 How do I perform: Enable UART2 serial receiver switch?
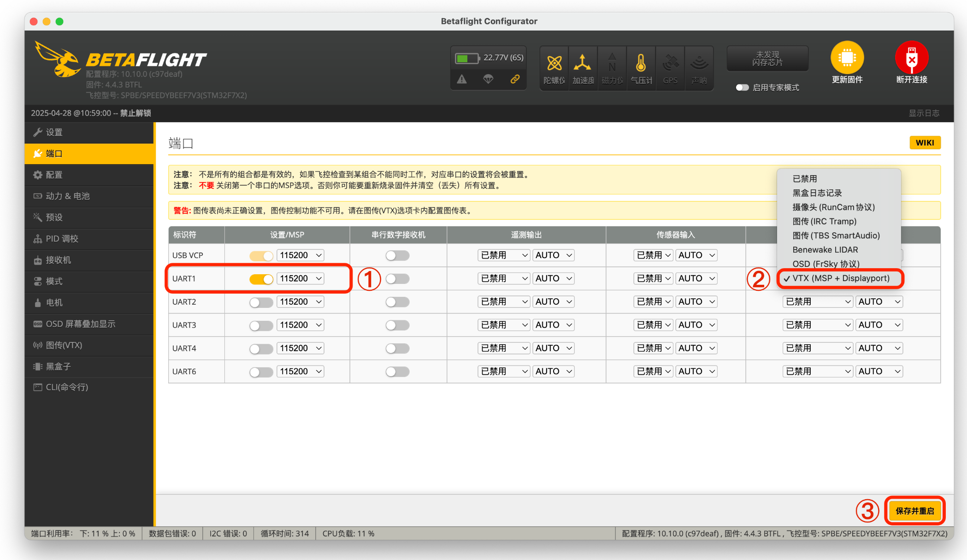click(397, 302)
